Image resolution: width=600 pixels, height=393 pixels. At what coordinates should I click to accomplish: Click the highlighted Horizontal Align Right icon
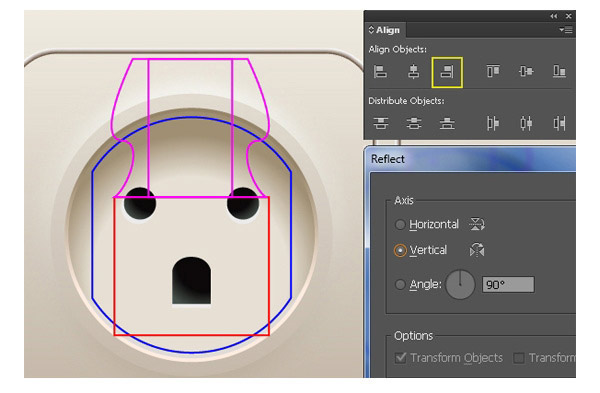pyautogui.click(x=447, y=72)
